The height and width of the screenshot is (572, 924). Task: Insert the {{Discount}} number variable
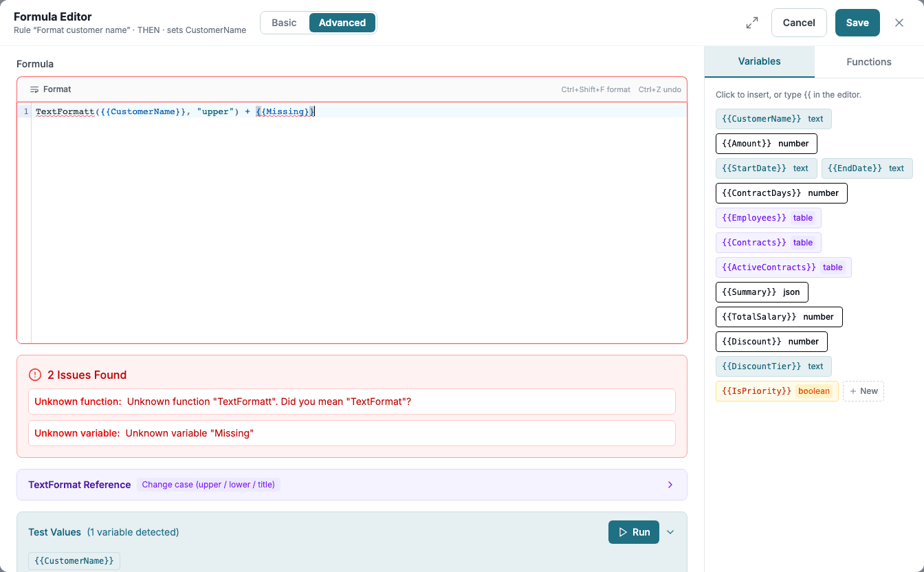click(x=771, y=342)
